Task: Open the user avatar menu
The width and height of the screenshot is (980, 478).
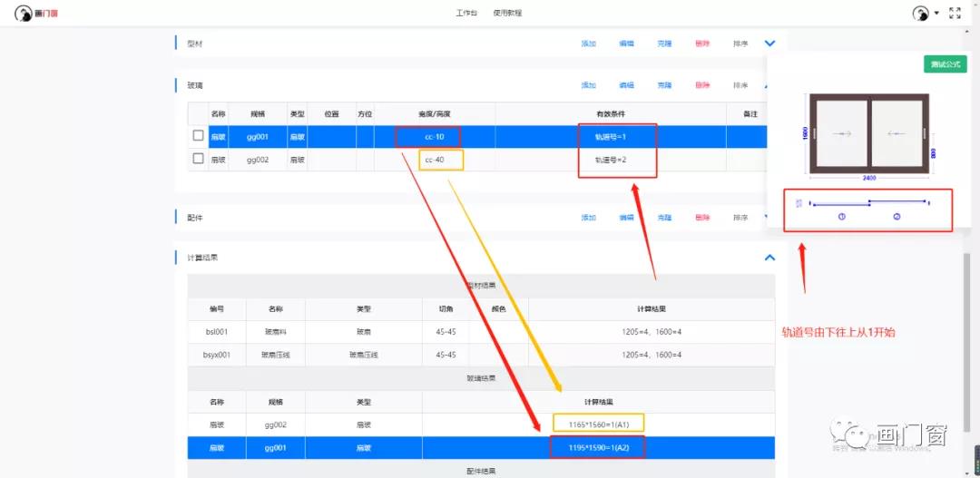Action: [x=920, y=13]
